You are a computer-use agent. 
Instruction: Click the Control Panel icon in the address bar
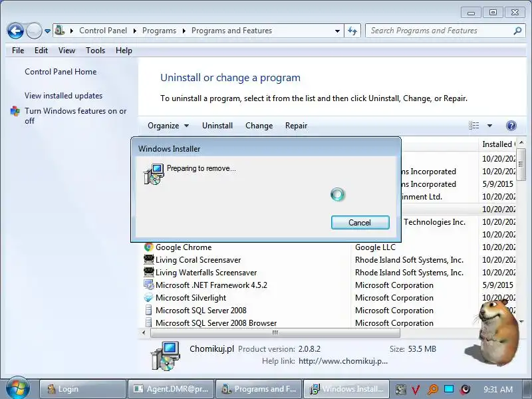[x=60, y=30]
